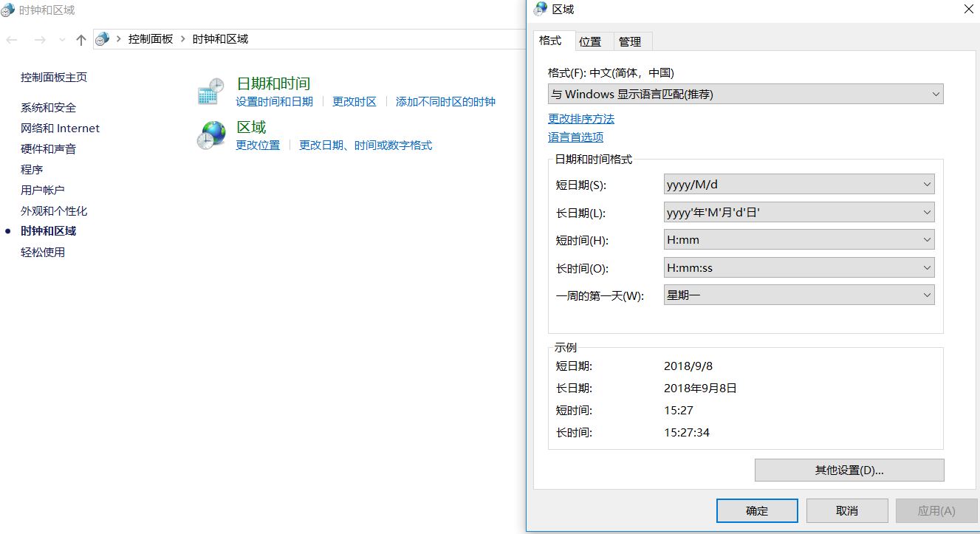Open 控制面板主页 in sidebar
The height and width of the screenshot is (534, 980).
click(x=54, y=78)
